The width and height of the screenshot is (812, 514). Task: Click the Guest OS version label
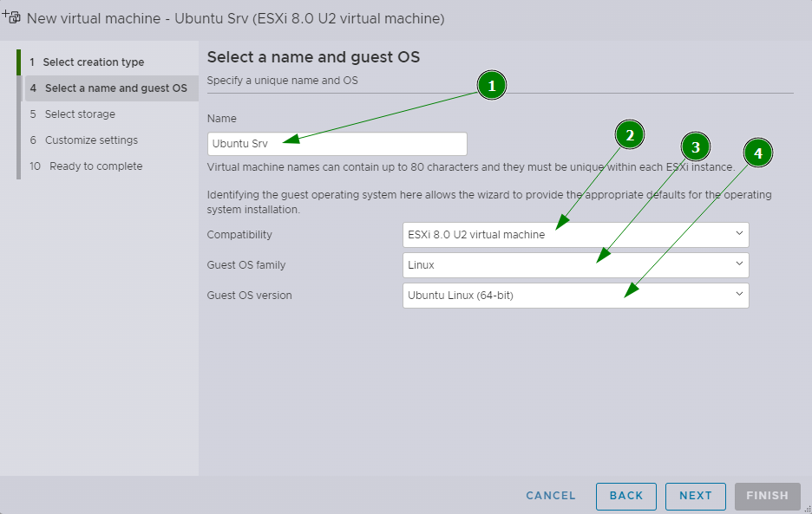pyautogui.click(x=249, y=295)
